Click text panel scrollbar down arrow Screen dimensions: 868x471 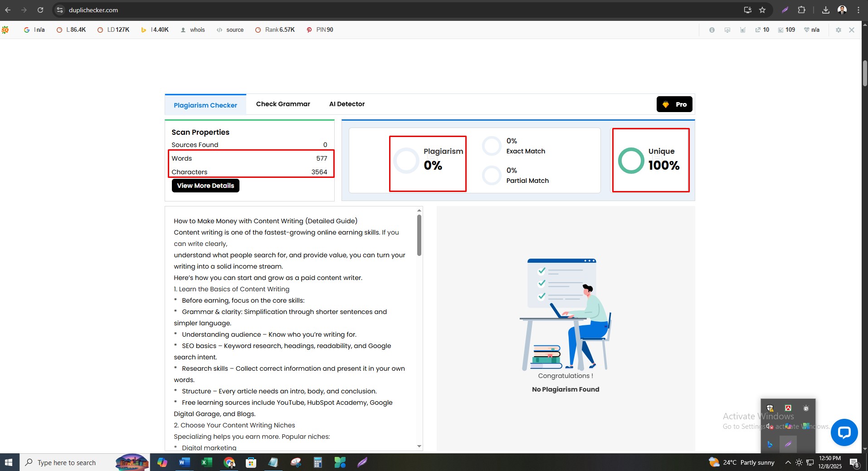pyautogui.click(x=419, y=446)
